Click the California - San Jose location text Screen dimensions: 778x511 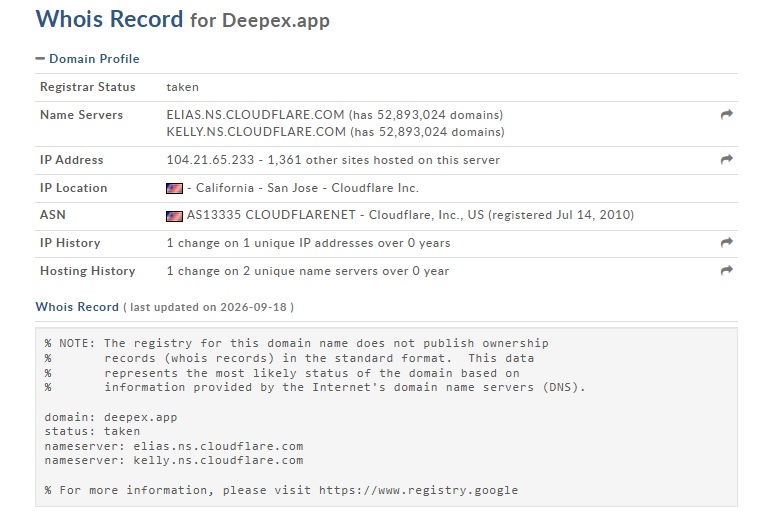(257, 188)
